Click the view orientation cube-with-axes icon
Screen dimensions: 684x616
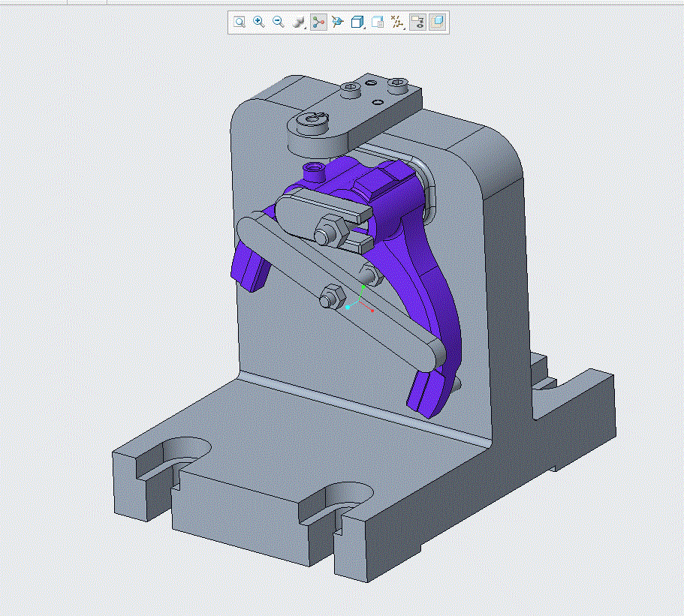[337, 22]
